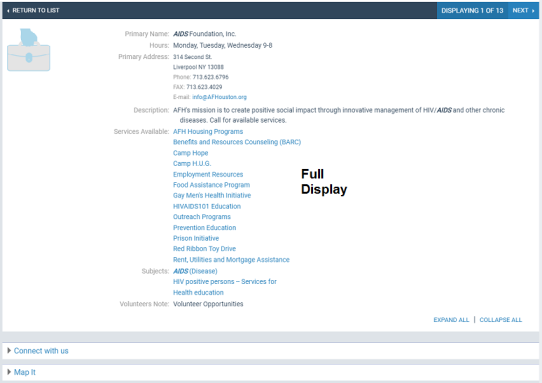542x383 pixels.
Task: Open Employment Resources link
Action: (208, 175)
